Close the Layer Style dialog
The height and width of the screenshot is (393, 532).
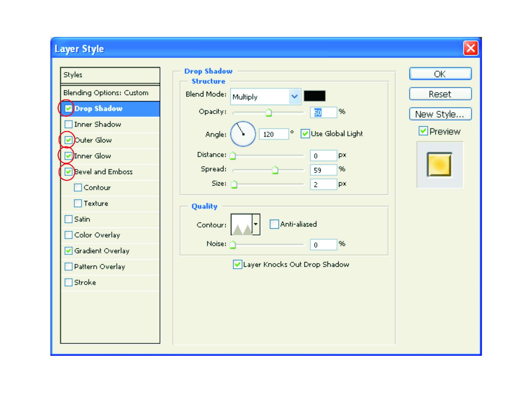(470, 48)
